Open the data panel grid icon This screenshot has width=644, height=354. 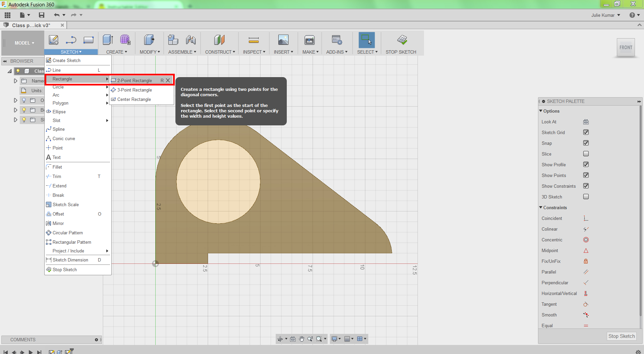pyautogui.click(x=8, y=15)
